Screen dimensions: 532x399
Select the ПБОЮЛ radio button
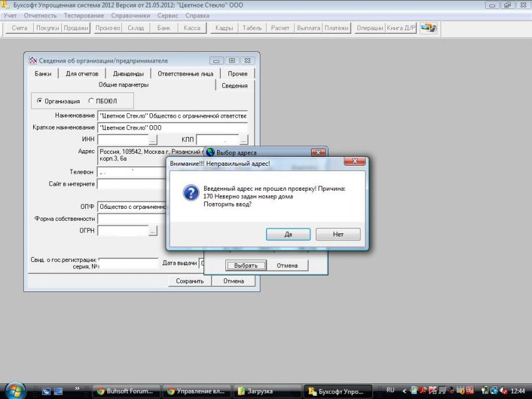click(x=91, y=101)
